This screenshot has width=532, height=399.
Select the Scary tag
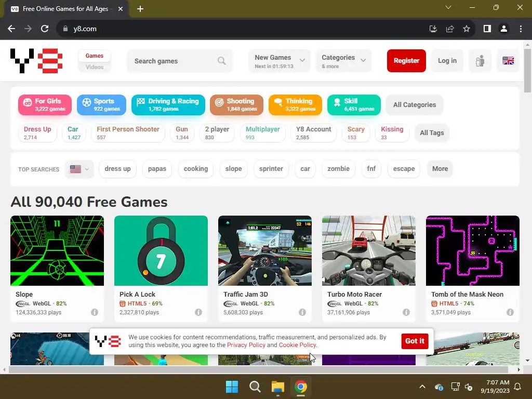point(355,132)
